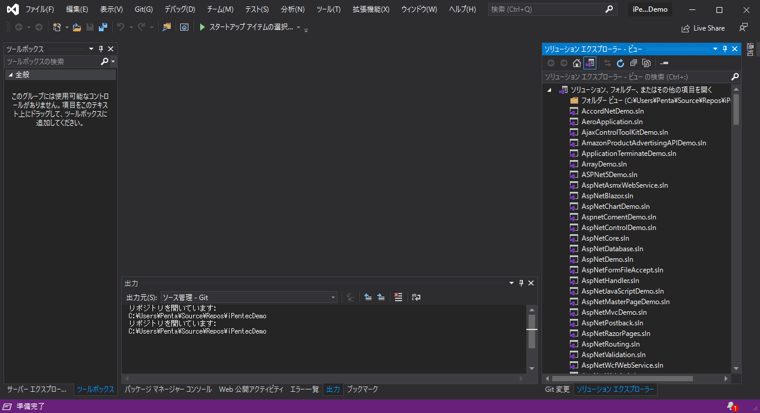Screen dimensions: 760x413
Task: Click the Home icon in Solution Explorer
Action: pyautogui.click(x=576, y=63)
